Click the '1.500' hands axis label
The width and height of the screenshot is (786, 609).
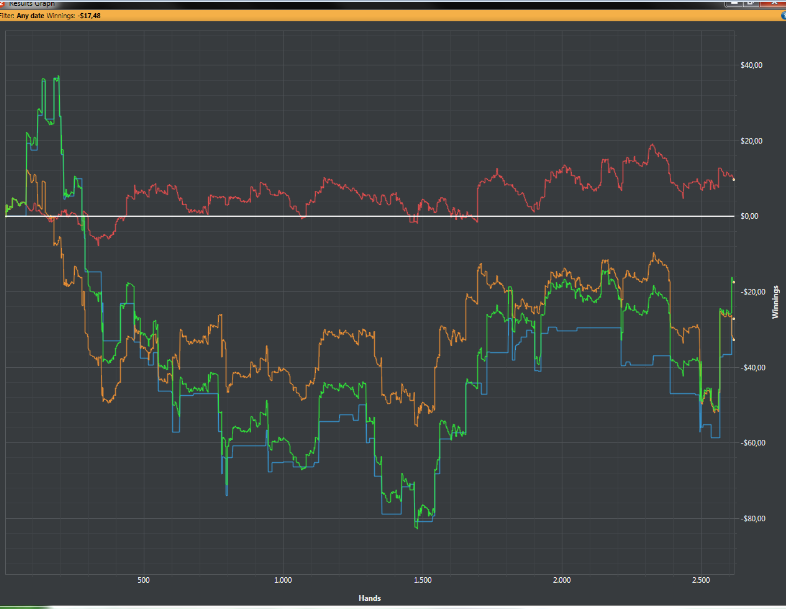(423, 580)
